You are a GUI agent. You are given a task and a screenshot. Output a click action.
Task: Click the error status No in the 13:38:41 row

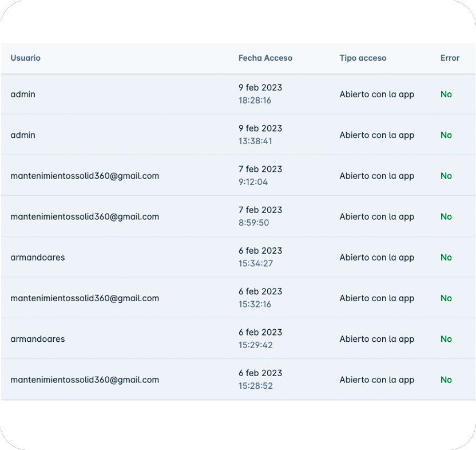coord(446,135)
